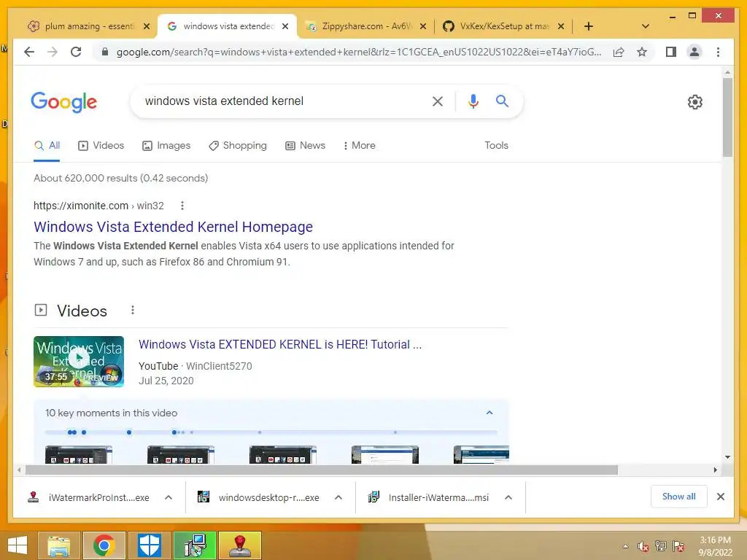Open the search Tools button
The image size is (747, 560).
[x=496, y=145]
